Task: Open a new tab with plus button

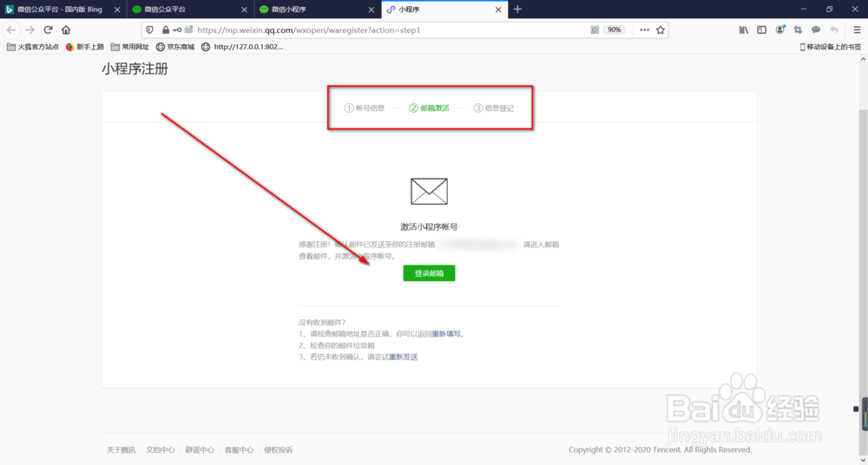Action: pos(517,10)
